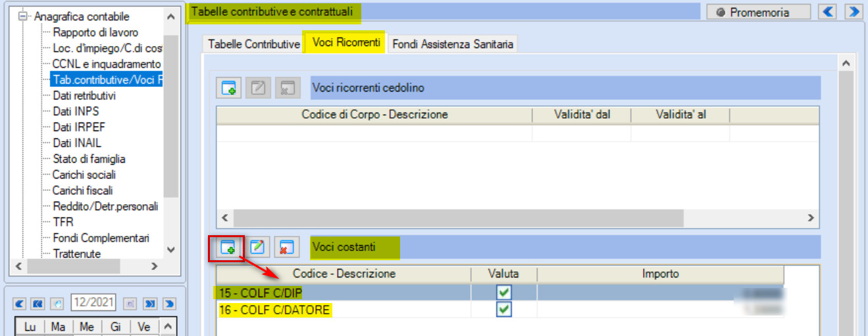This screenshot has width=868, height=336.
Task: Open Trattenute in the tree
Action: click(x=77, y=254)
